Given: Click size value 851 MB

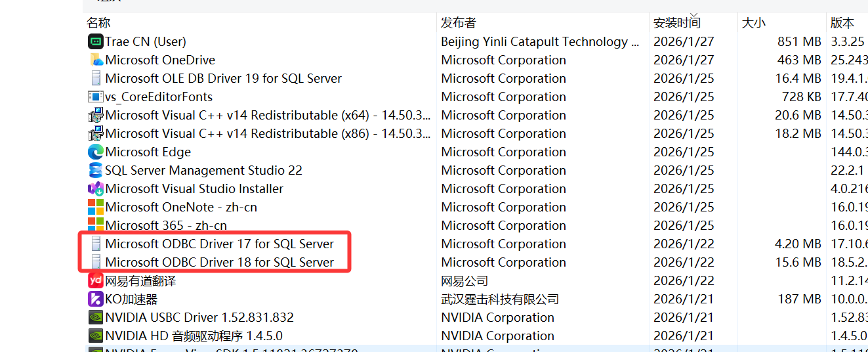Looking at the screenshot, I should [x=799, y=41].
